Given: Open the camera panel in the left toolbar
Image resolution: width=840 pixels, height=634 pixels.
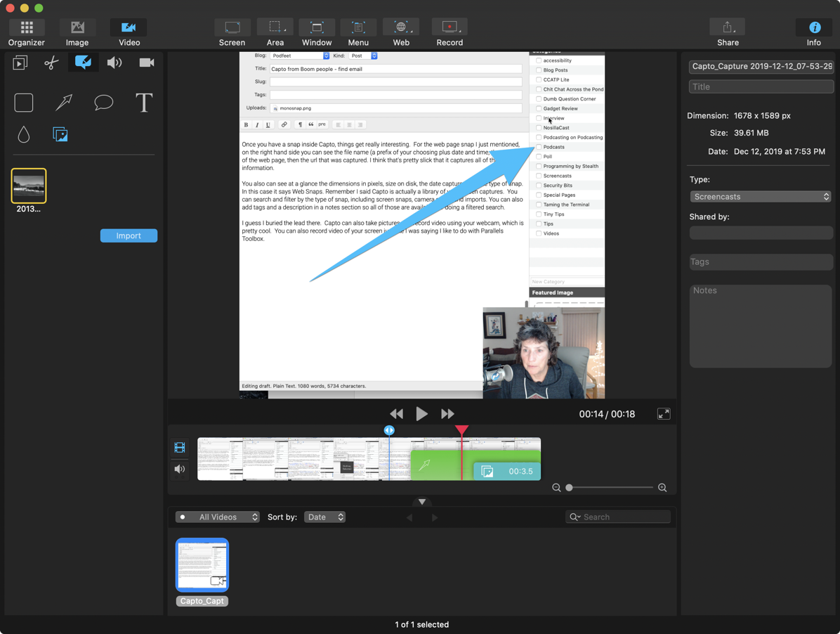Looking at the screenshot, I should coord(146,63).
